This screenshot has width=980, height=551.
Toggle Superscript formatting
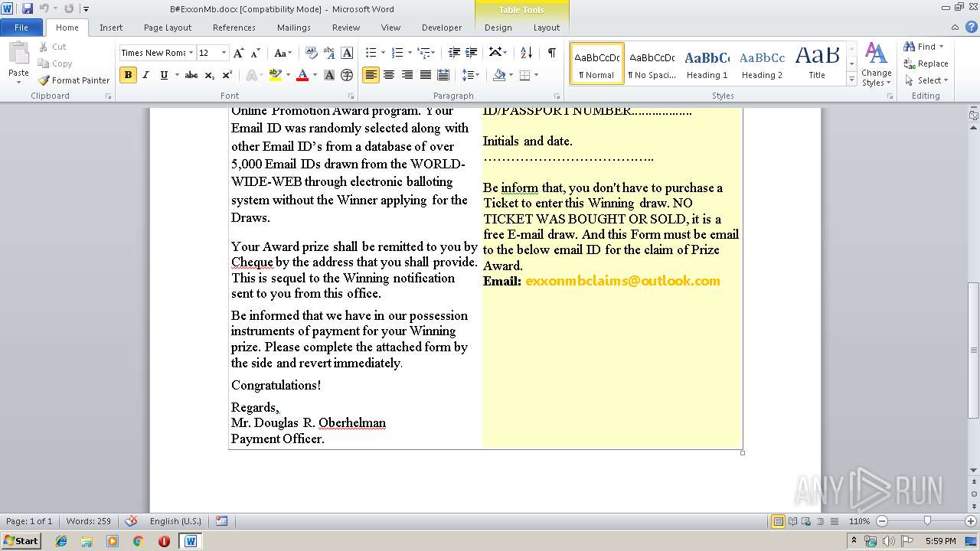click(227, 75)
